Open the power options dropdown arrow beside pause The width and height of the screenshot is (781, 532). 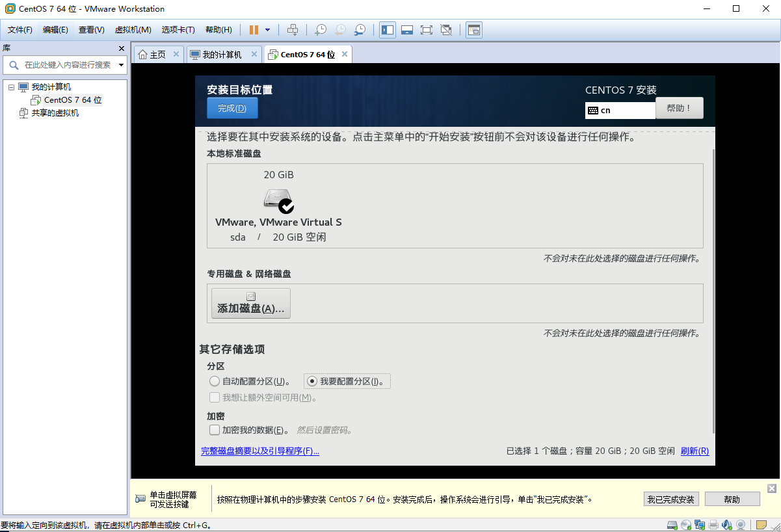[267, 30]
